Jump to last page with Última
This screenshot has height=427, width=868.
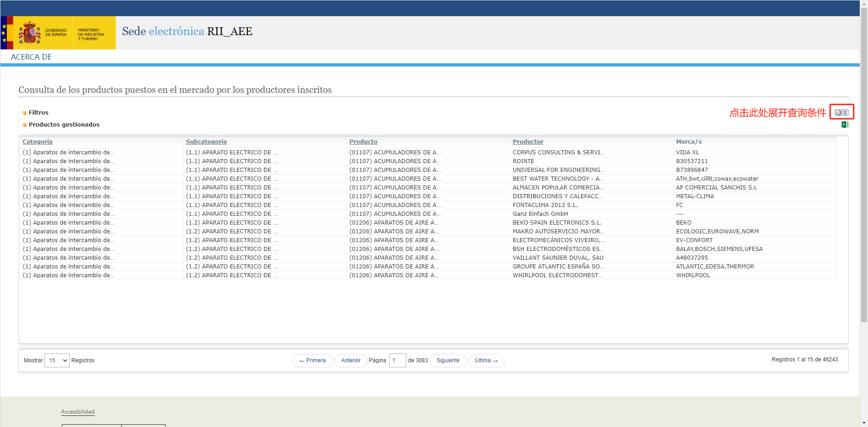coord(486,360)
